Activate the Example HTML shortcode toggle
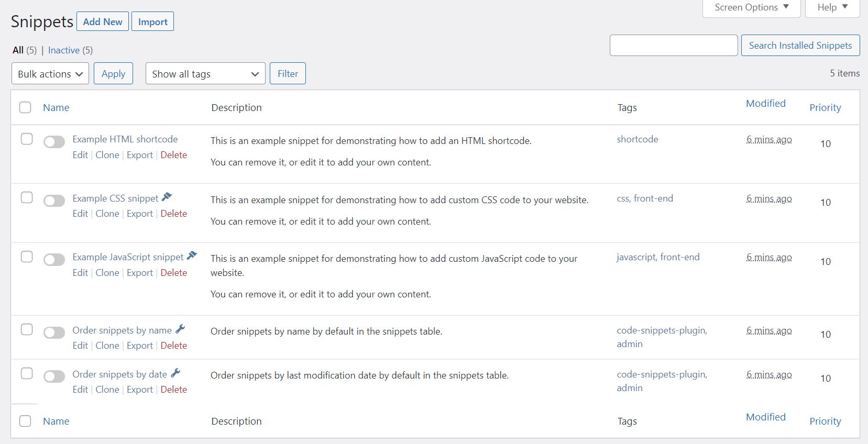The image size is (868, 444). click(x=54, y=142)
